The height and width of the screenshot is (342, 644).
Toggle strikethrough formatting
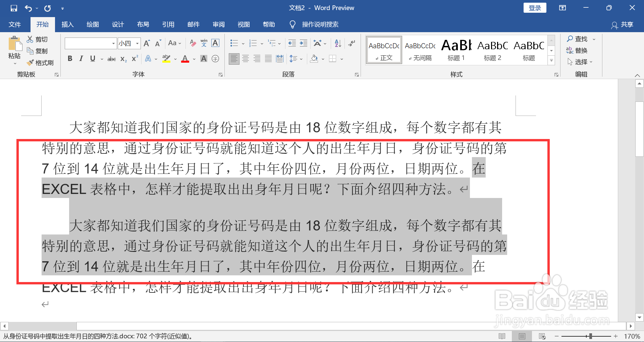click(x=112, y=59)
